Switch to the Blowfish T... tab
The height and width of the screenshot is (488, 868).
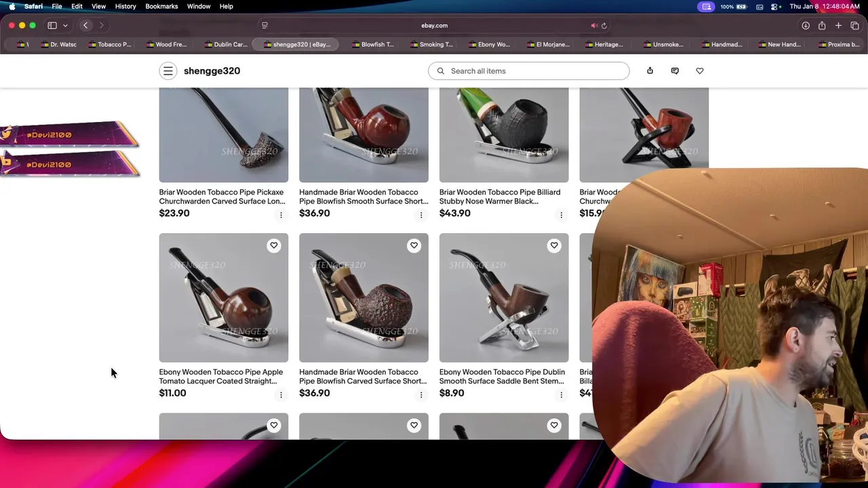tap(373, 45)
